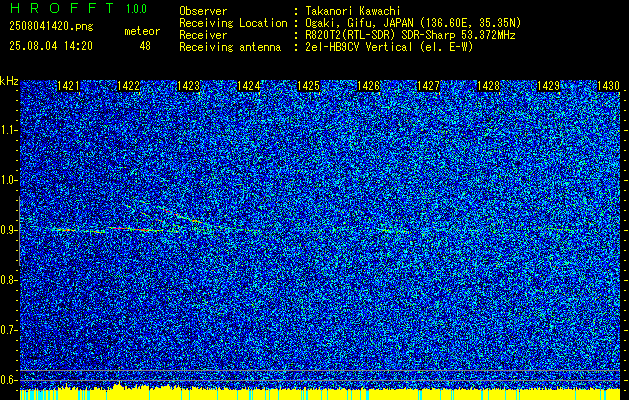629x400 pixels.
Task: Click the 1429 time marker
Action: click(x=548, y=85)
